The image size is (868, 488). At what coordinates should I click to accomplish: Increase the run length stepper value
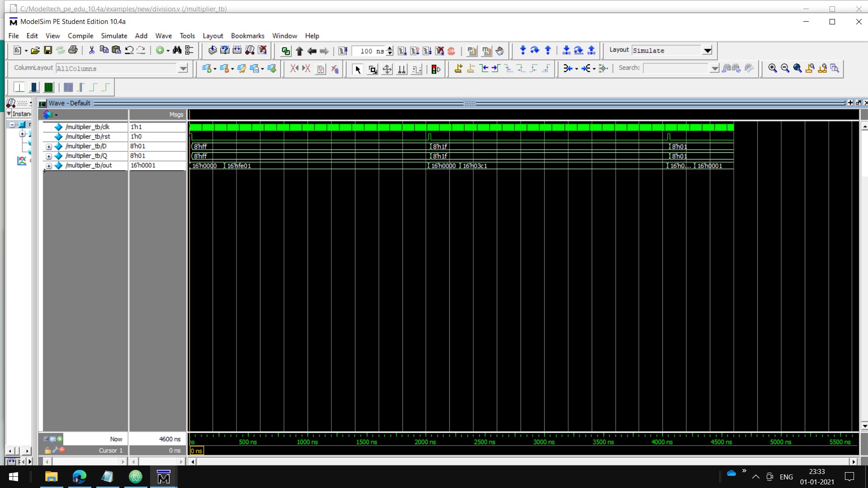(390, 48)
